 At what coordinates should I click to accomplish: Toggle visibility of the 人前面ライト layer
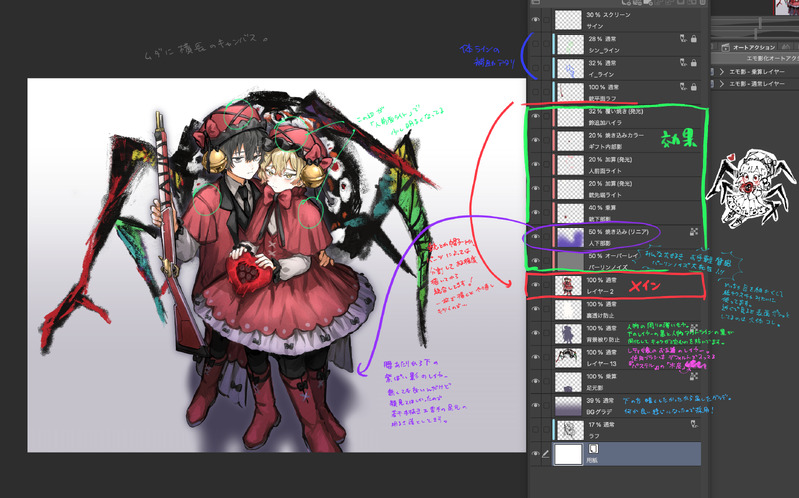click(535, 165)
